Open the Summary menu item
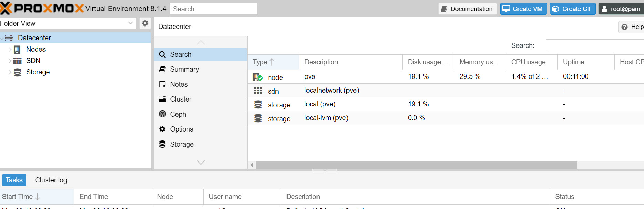The image size is (644, 209). [x=201, y=69]
